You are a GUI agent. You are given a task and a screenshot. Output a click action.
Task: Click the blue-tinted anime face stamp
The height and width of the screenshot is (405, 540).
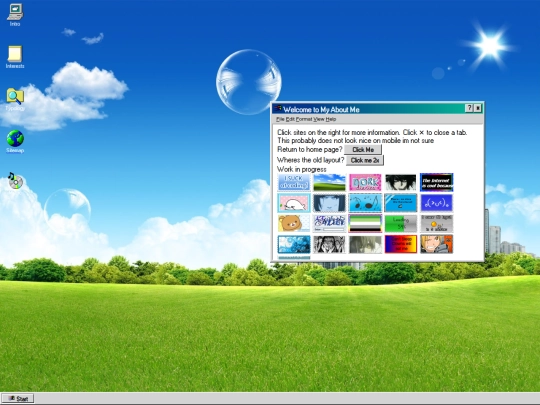point(330,203)
